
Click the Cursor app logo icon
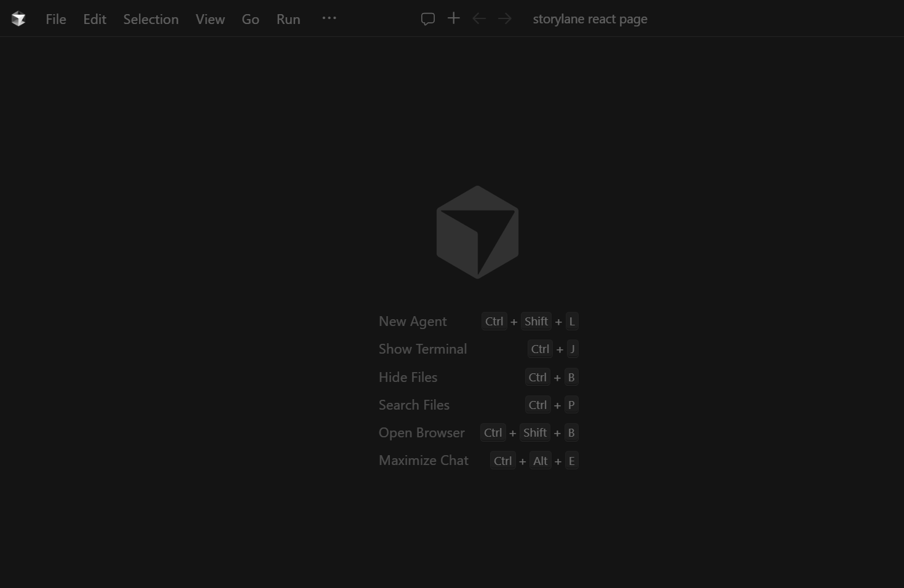pyautogui.click(x=18, y=19)
